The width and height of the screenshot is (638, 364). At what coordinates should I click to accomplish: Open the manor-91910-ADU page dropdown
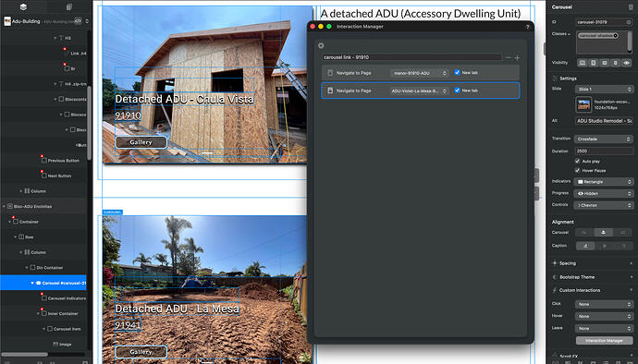(x=420, y=73)
